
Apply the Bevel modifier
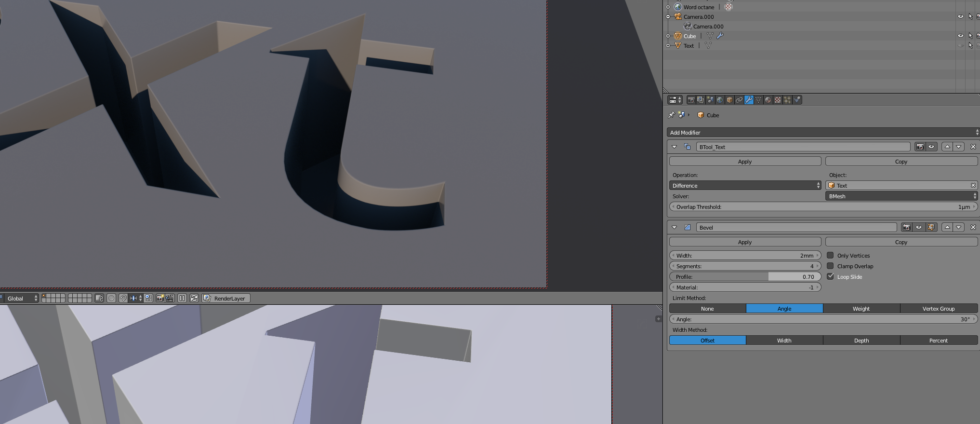745,242
